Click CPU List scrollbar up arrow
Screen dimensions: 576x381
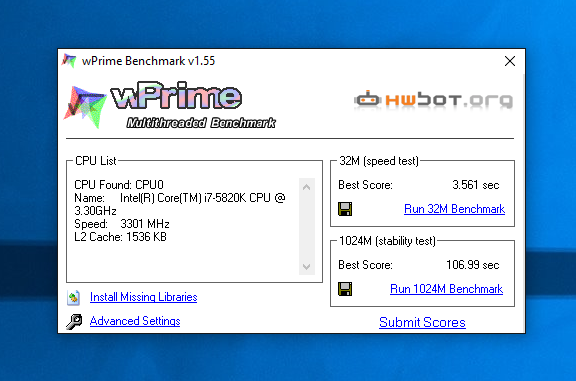click(x=307, y=187)
